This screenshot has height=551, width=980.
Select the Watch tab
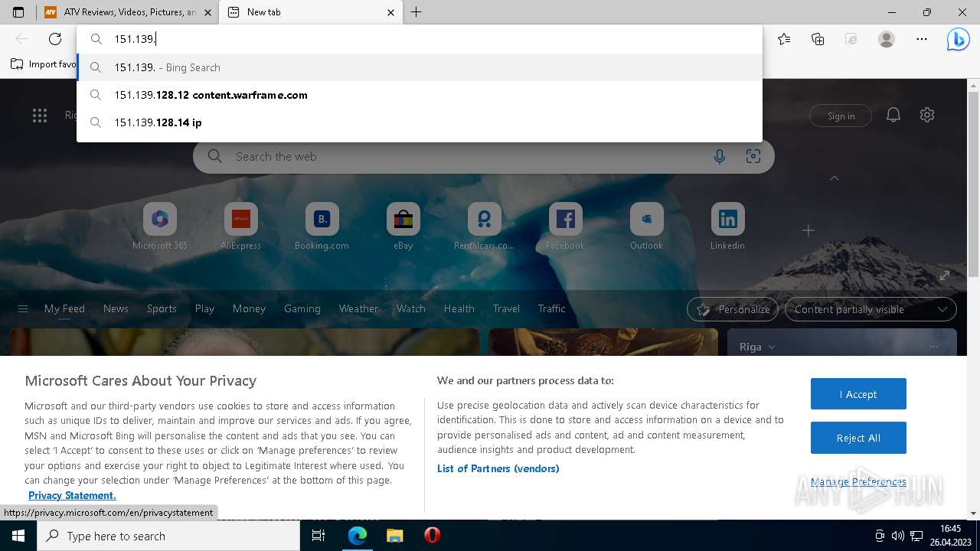[x=411, y=308]
